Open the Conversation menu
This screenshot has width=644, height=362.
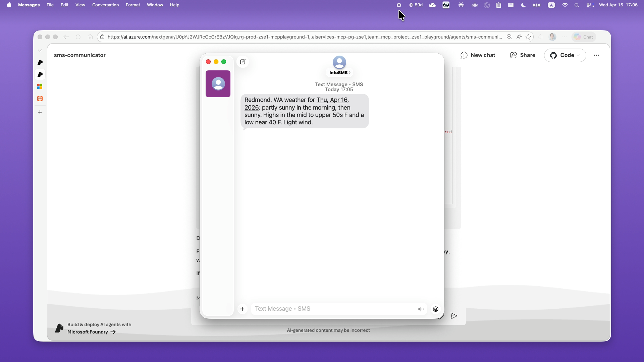(105, 5)
